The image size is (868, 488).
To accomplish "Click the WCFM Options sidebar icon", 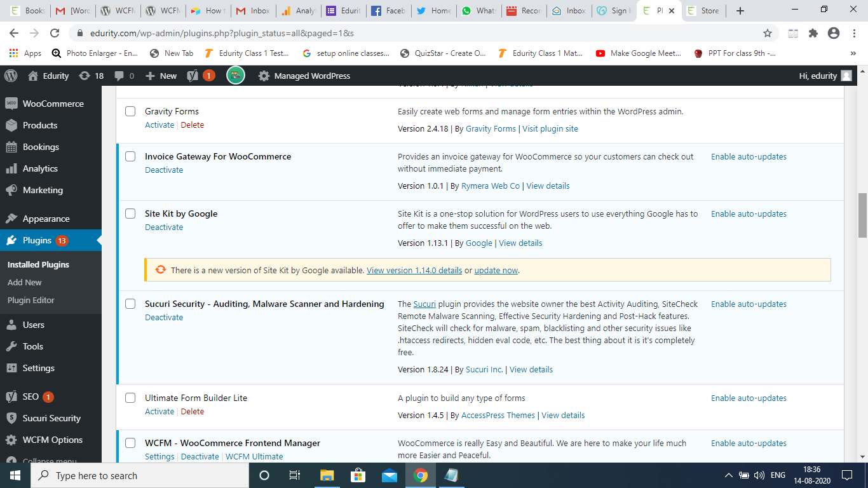I will 11,440.
